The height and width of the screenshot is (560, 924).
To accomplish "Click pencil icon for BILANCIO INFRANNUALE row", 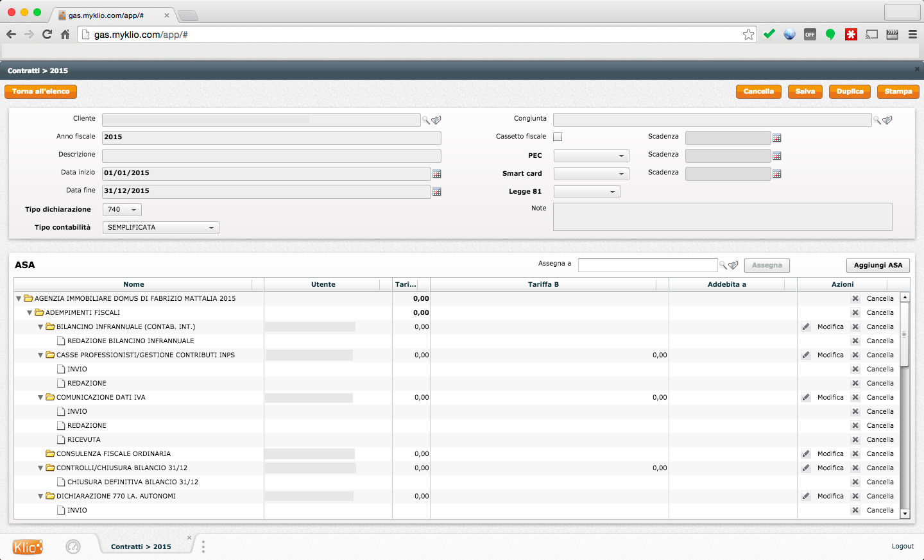I will [x=806, y=327].
